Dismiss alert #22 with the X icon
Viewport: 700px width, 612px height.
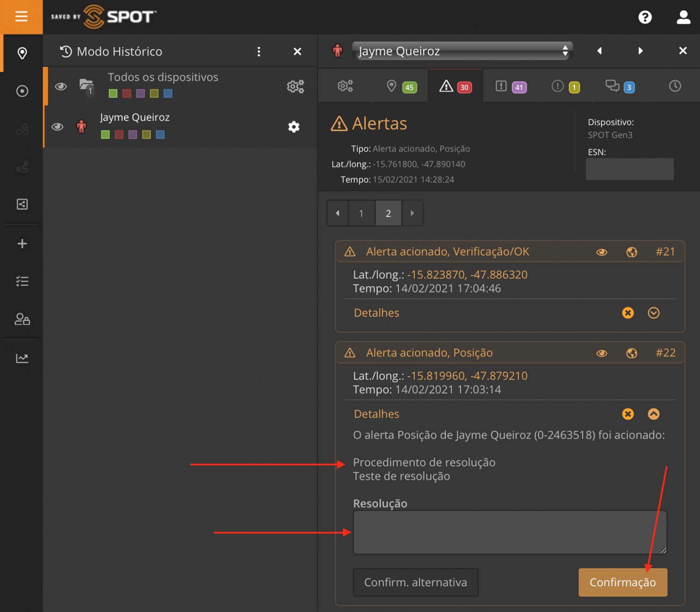pyautogui.click(x=628, y=414)
